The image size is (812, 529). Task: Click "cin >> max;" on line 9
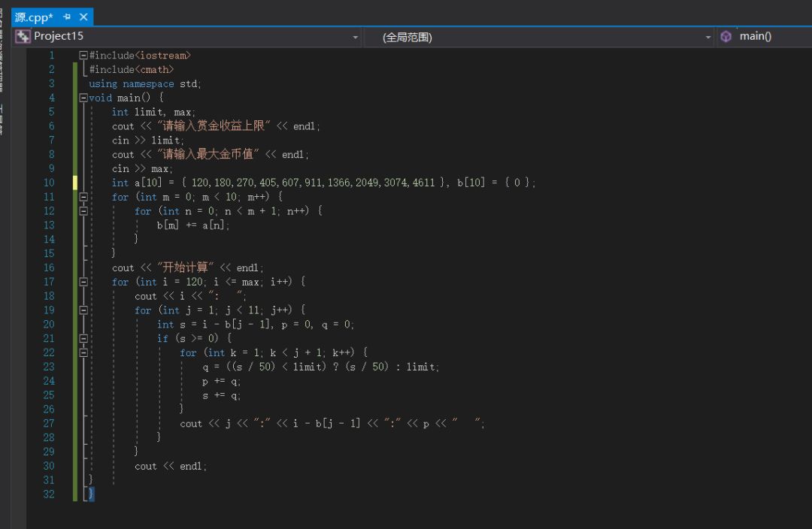(x=142, y=169)
